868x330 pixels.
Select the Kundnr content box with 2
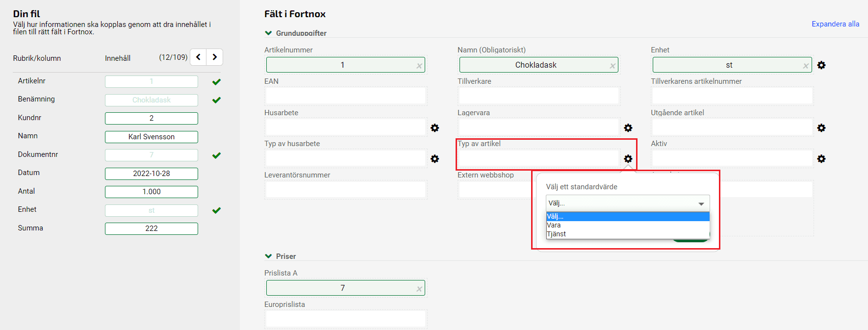(x=152, y=118)
